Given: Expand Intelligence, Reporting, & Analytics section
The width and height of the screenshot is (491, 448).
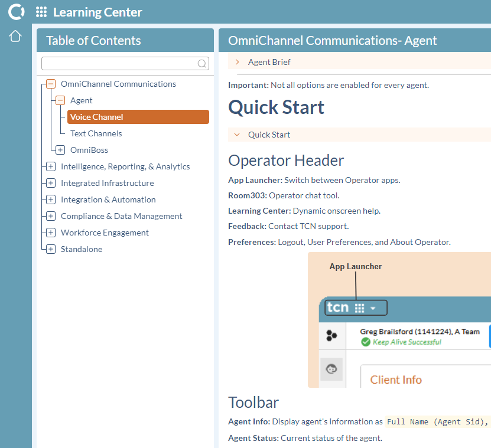Looking at the screenshot, I should 50,166.
